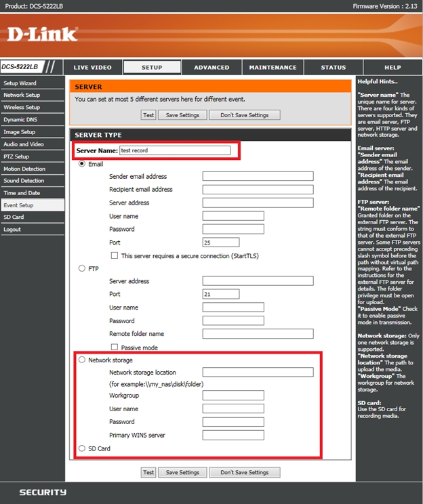Screen dimensions: 423x504
Task: Click Logout in the sidebar
Action: tap(12, 230)
